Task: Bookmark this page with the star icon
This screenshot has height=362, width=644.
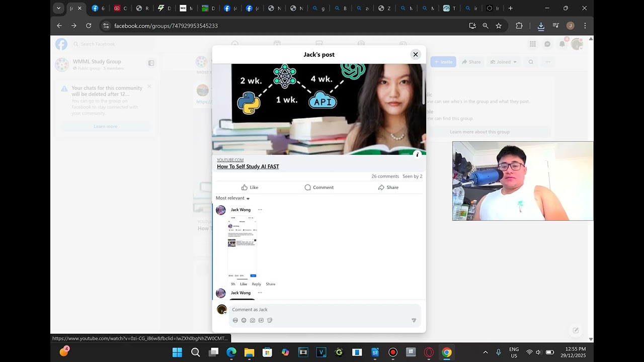Action: point(499,26)
